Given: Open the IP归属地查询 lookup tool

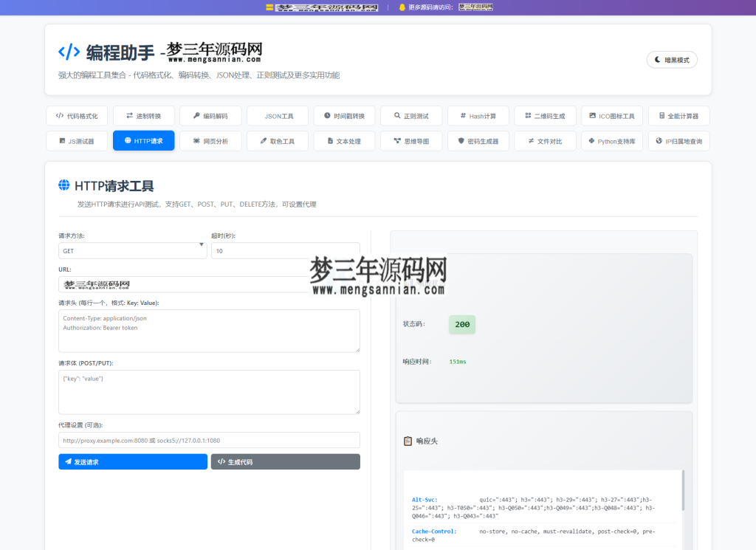Looking at the screenshot, I should coord(678,140).
